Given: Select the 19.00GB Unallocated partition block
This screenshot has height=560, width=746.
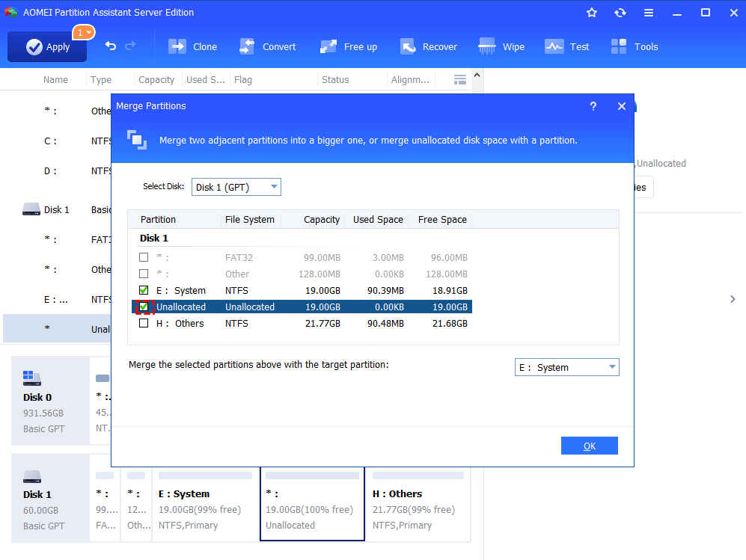Looking at the screenshot, I should click(312, 504).
